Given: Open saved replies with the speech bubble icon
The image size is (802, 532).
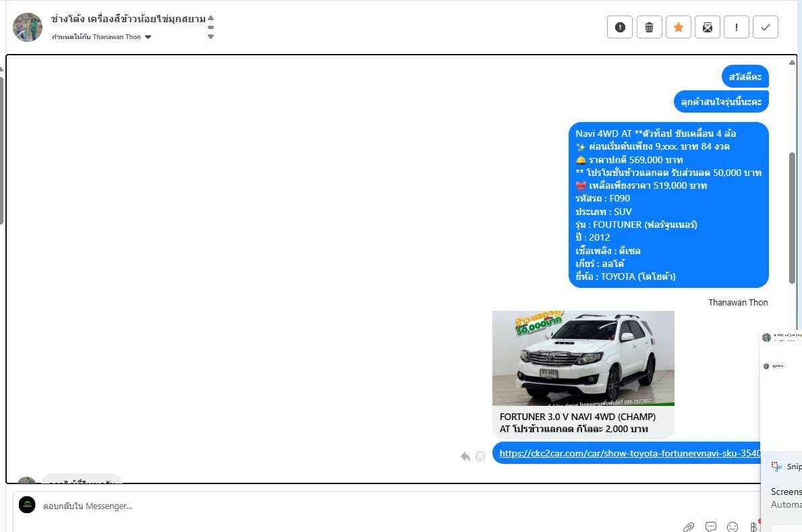Looking at the screenshot, I should pos(710,527).
